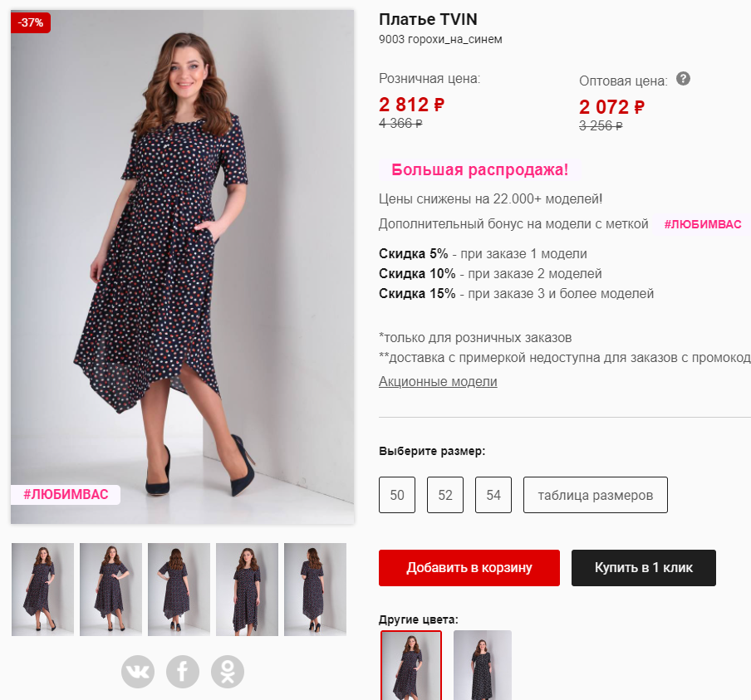Select size 50

pyautogui.click(x=397, y=495)
